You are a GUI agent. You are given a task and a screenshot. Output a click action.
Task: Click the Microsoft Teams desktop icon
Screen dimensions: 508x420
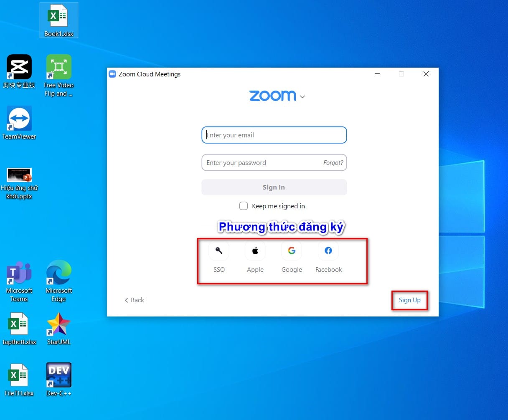tap(19, 281)
